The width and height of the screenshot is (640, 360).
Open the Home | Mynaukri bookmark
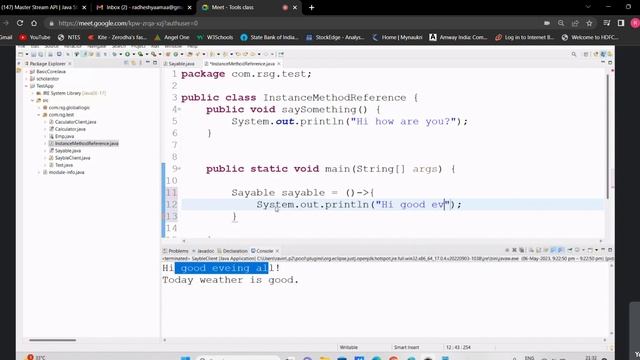[397, 37]
